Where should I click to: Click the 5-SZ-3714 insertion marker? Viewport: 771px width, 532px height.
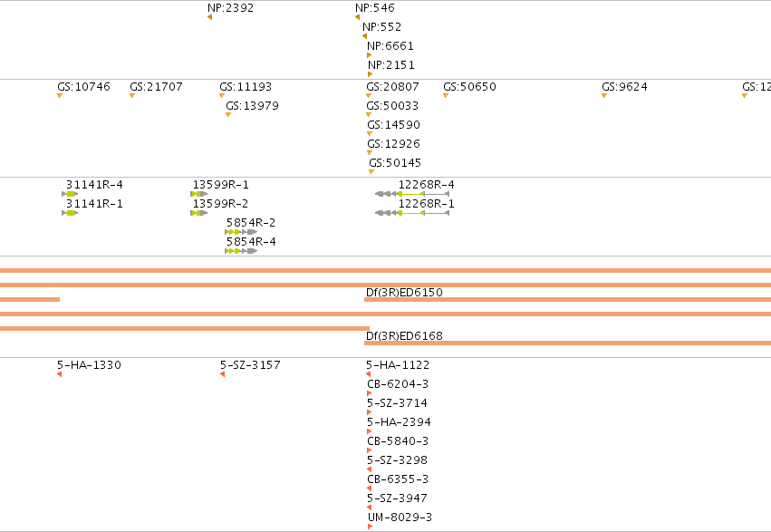[x=370, y=412]
